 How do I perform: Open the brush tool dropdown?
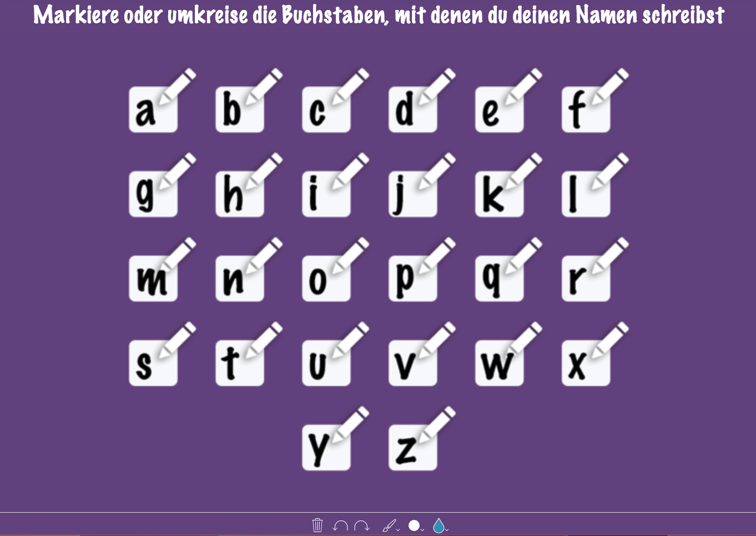[x=391, y=525]
